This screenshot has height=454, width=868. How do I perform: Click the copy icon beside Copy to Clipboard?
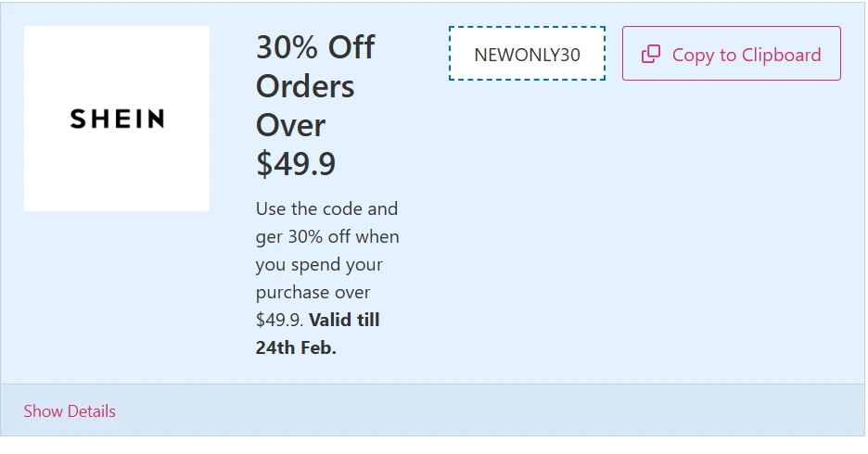click(x=651, y=55)
